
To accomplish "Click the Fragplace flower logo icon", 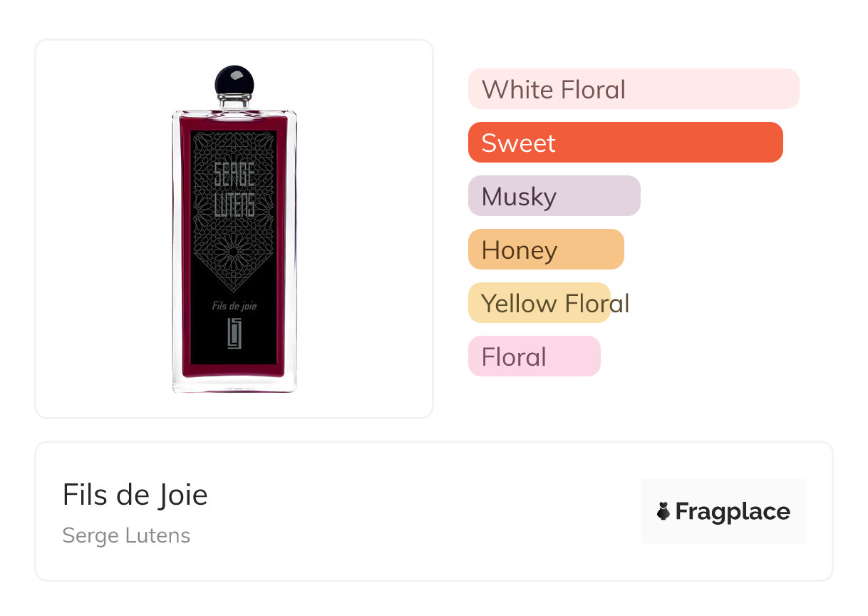I will tap(663, 511).
